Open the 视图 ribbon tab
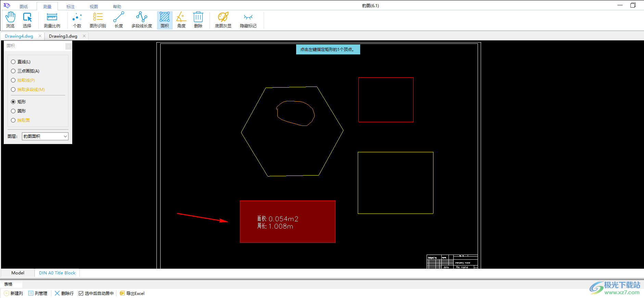Viewport: 644px width, 298px height. coord(94,7)
